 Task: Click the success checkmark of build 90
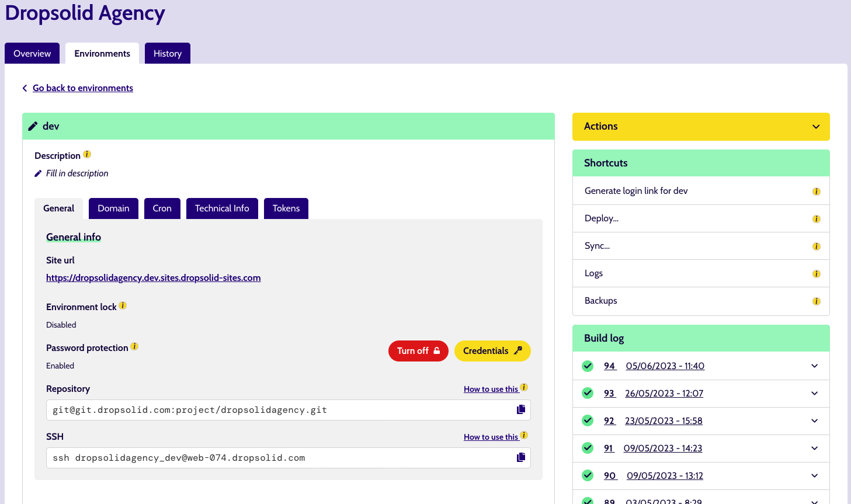[588, 475]
